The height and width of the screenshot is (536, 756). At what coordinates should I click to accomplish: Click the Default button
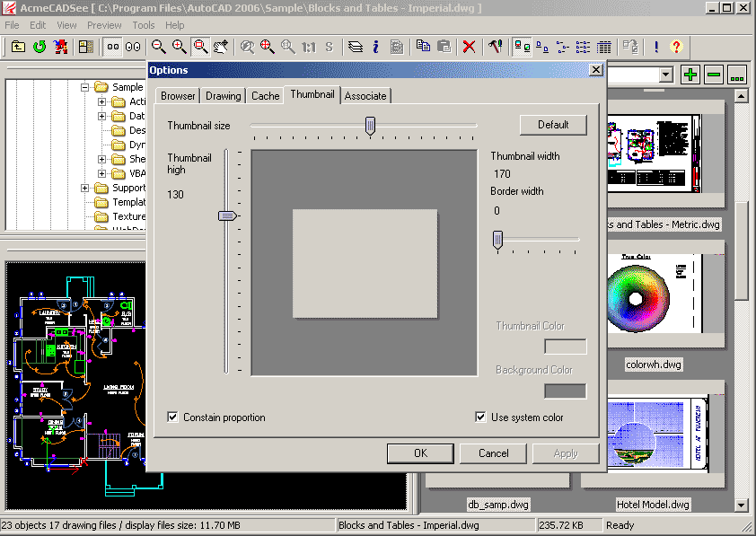[x=553, y=125]
